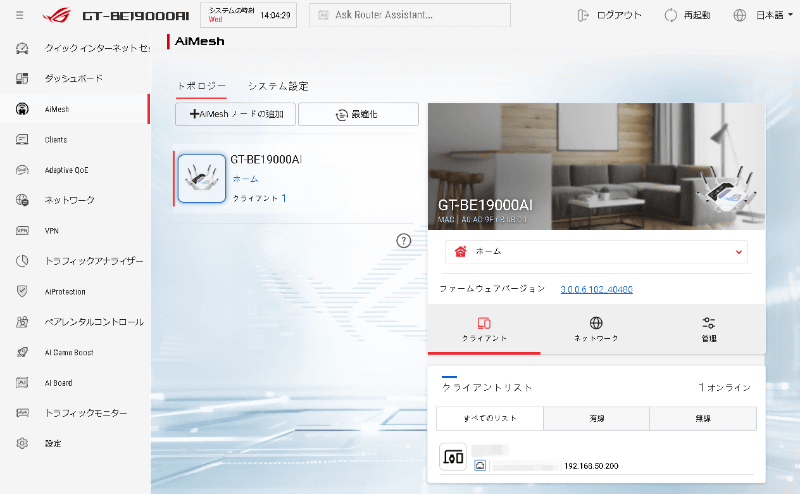
Task: Click the AiProtection shield icon
Action: point(22,291)
